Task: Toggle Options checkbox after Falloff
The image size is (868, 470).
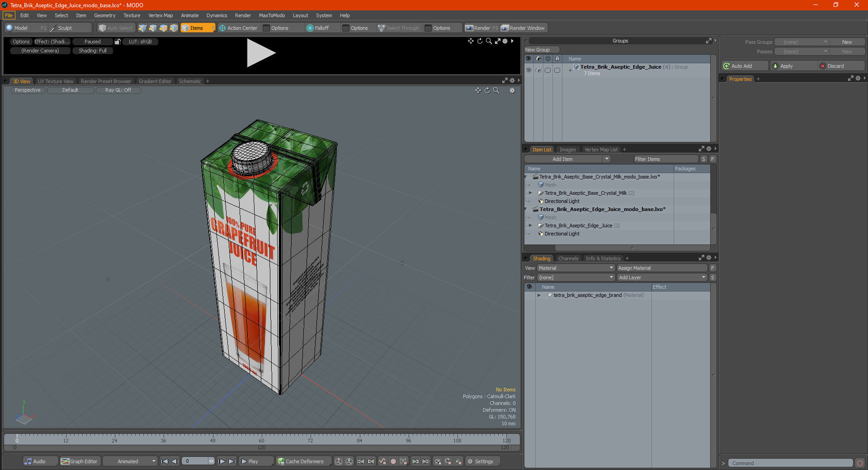Action: click(346, 28)
